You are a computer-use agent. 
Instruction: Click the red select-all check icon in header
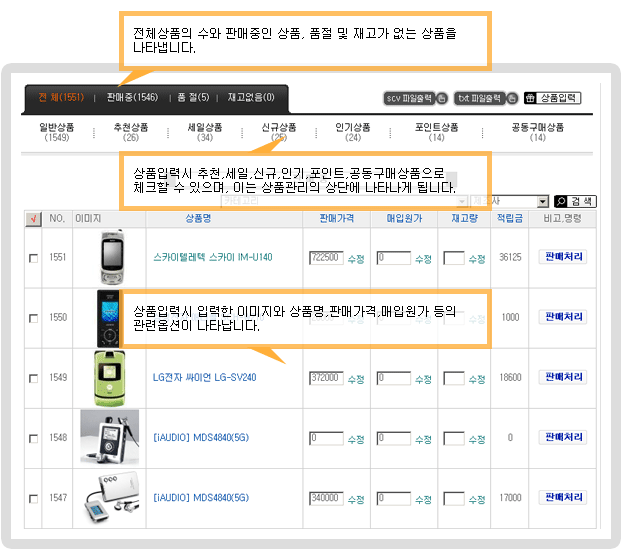33,218
